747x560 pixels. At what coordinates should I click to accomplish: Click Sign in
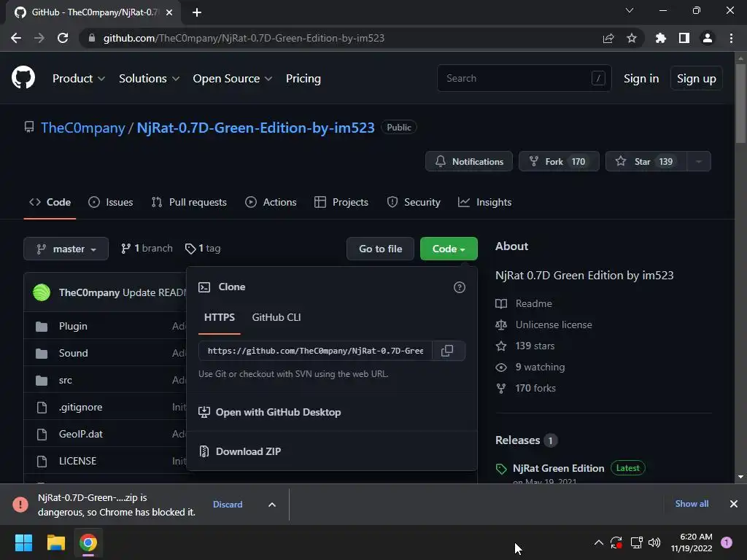(641, 79)
